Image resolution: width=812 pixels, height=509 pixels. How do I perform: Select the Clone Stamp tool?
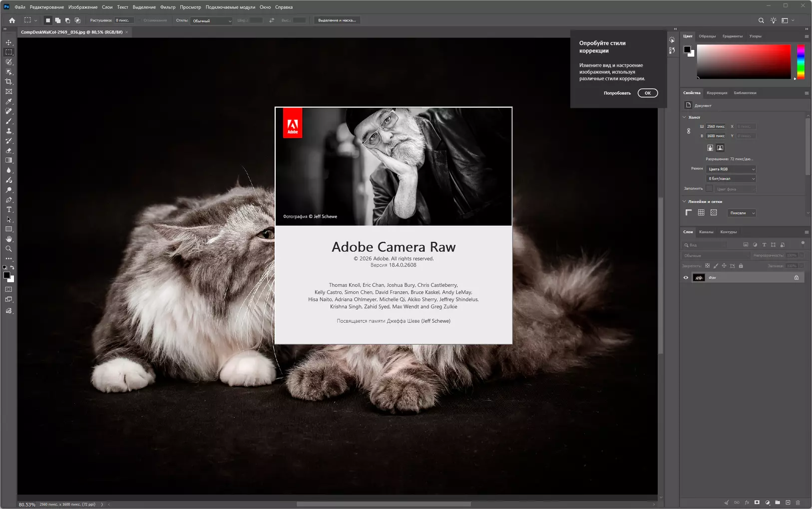9,131
